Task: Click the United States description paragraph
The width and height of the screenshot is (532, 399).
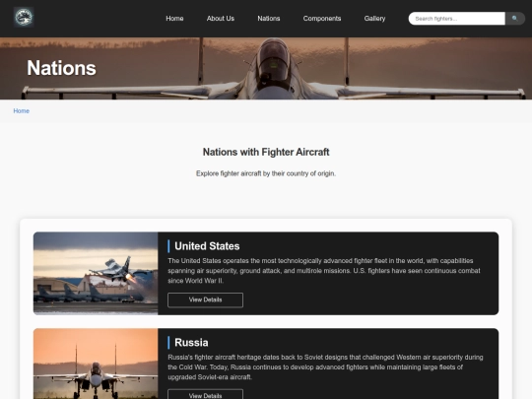Action: [x=324, y=270]
